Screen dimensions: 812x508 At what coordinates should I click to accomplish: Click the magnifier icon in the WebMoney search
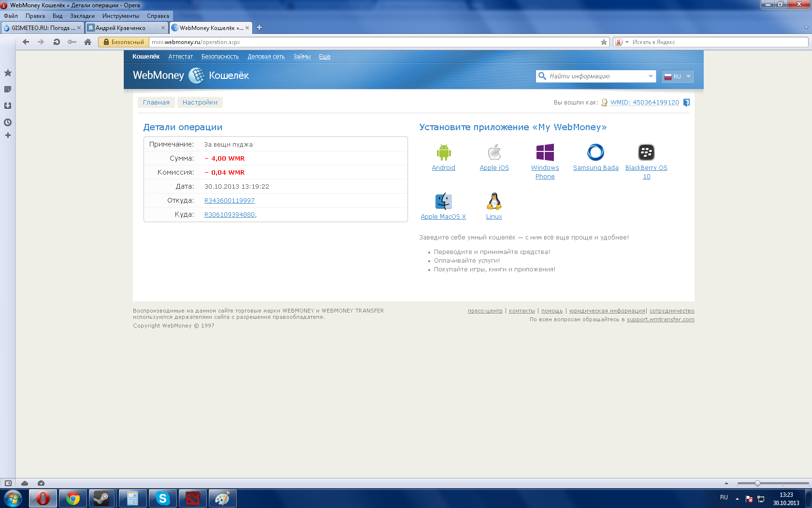pyautogui.click(x=542, y=76)
